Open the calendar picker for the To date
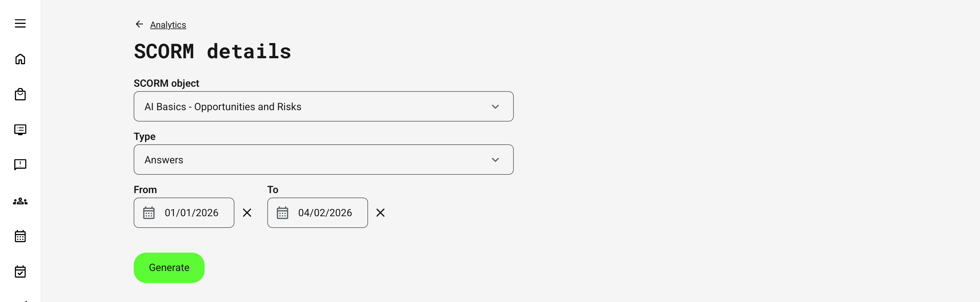Screen dimensions: 980x302 point(283,213)
